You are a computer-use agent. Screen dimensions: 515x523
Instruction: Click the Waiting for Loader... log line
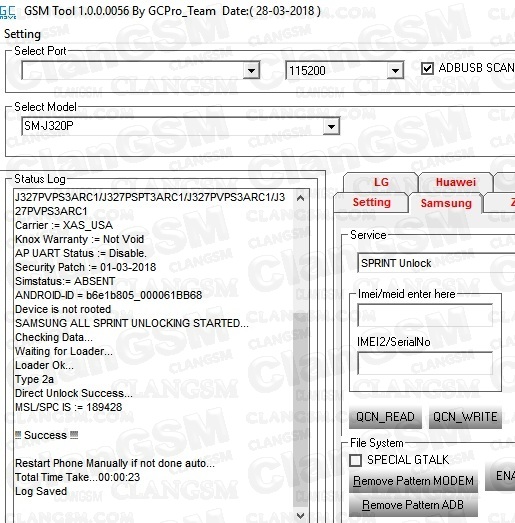pyautogui.click(x=64, y=351)
